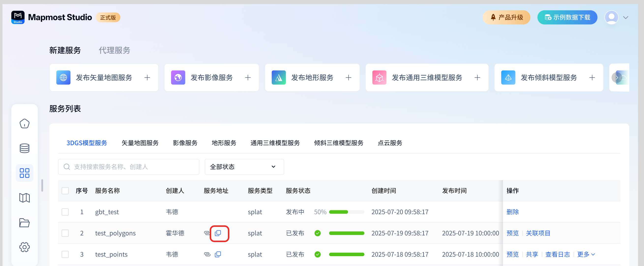Open the folder icon in sidebar
The width and height of the screenshot is (644, 266).
(25, 223)
